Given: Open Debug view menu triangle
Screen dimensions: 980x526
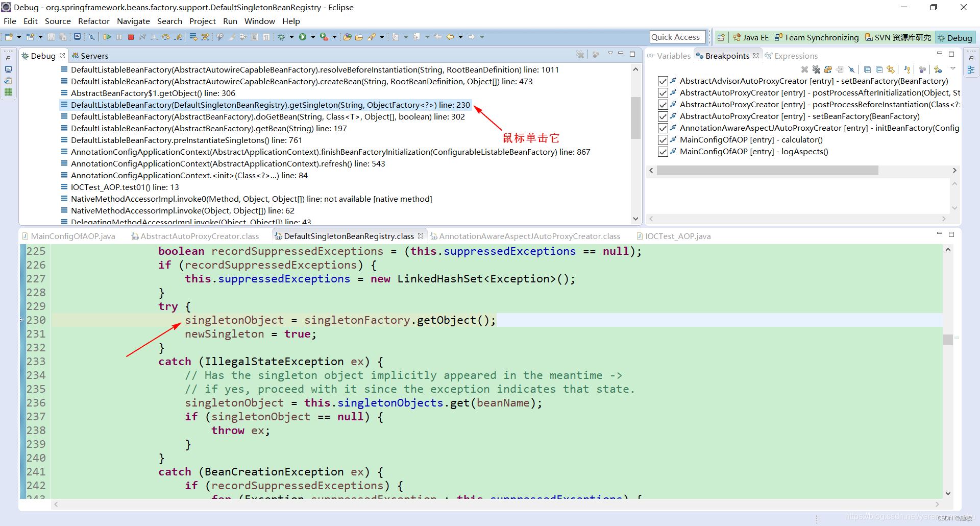Looking at the screenshot, I should pyautogui.click(x=610, y=53).
